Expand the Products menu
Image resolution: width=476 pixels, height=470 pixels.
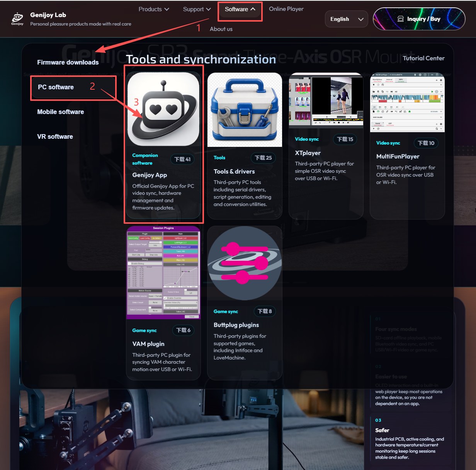point(154,9)
